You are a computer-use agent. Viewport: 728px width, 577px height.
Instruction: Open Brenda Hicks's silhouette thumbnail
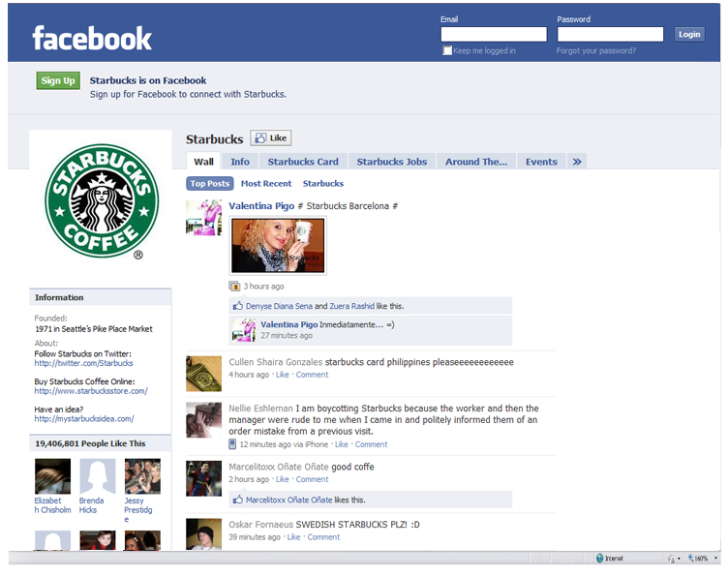click(x=98, y=476)
